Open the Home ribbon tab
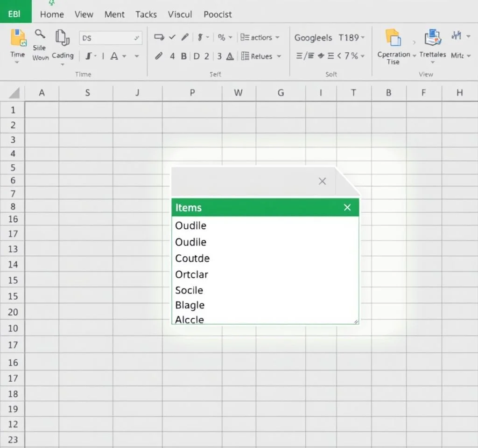Image resolution: width=478 pixels, height=448 pixels. pos(52,14)
